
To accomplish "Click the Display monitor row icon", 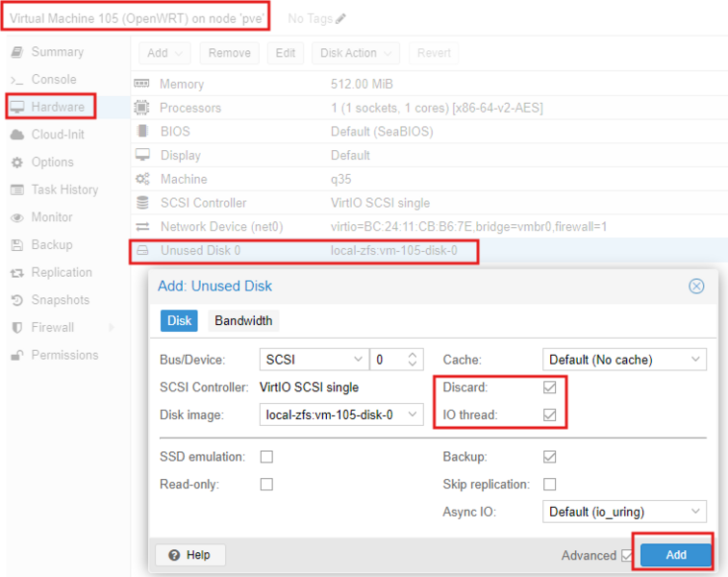I will click(x=142, y=155).
